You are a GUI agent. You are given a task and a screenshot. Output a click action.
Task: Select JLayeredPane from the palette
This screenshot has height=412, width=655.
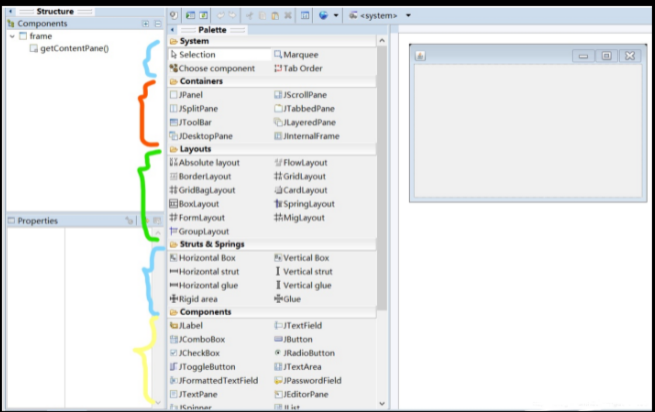tap(305, 122)
